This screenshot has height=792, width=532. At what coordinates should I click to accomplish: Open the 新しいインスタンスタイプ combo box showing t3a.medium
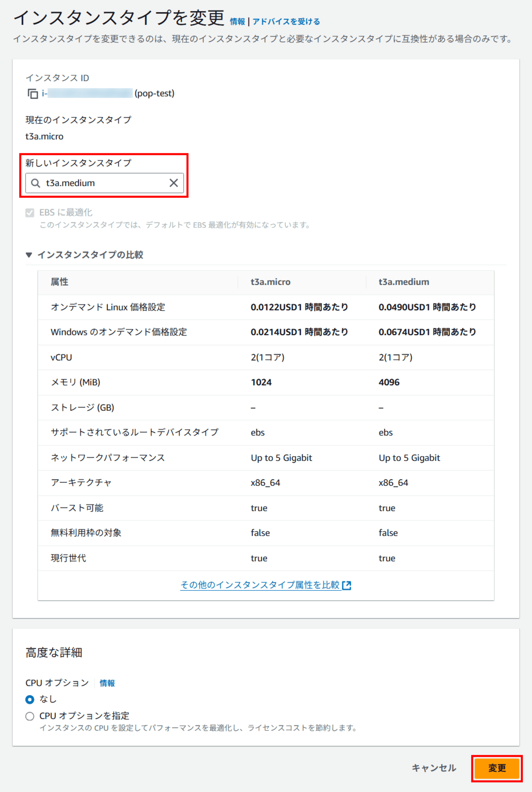coord(104,183)
